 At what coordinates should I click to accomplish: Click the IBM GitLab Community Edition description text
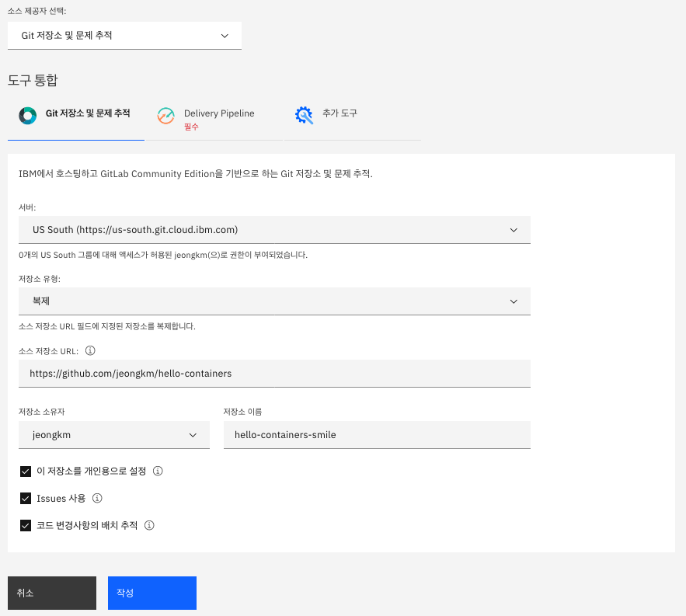coord(196,174)
